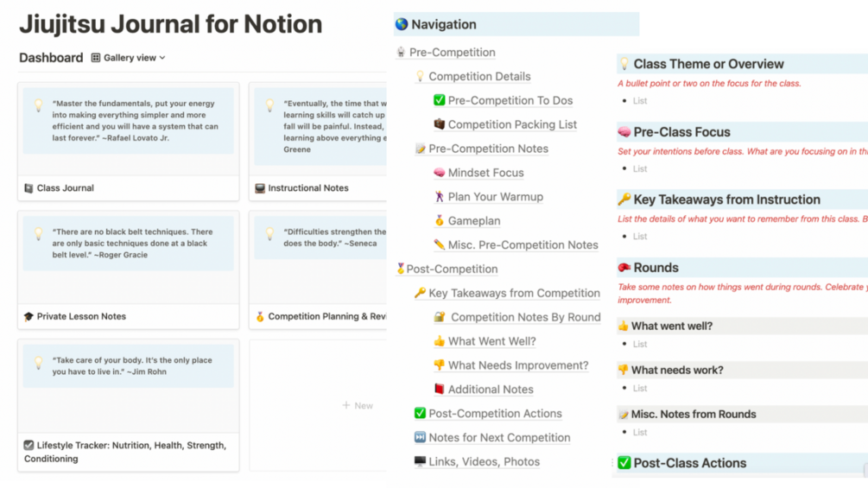Click the List bullet under Pre-Class Focus
The width and height of the screenshot is (868, 488).
pyautogui.click(x=639, y=169)
